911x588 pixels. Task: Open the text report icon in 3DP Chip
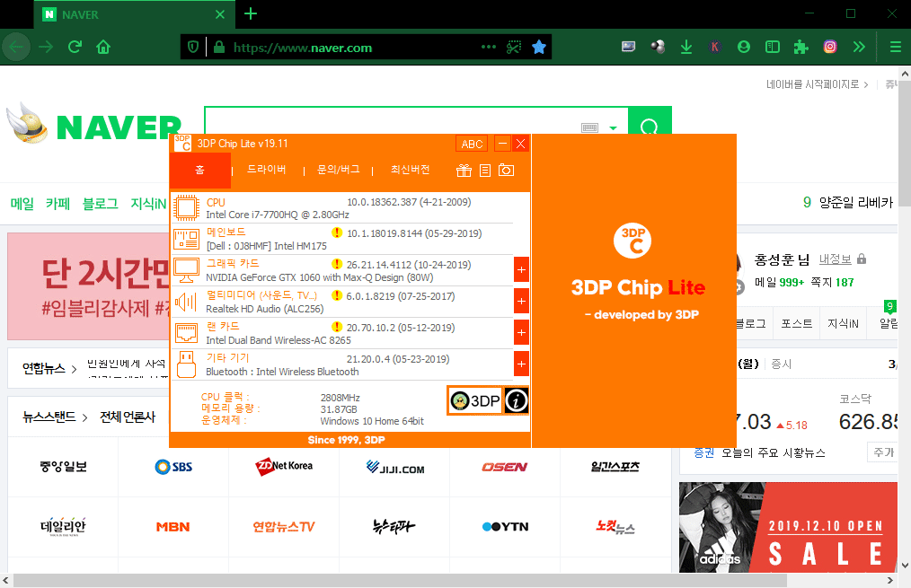485,170
